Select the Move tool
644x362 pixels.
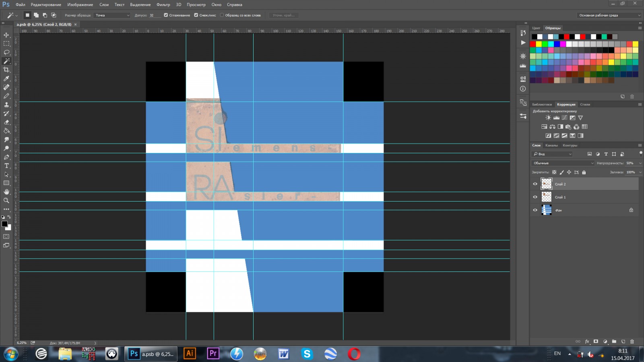[x=6, y=35]
